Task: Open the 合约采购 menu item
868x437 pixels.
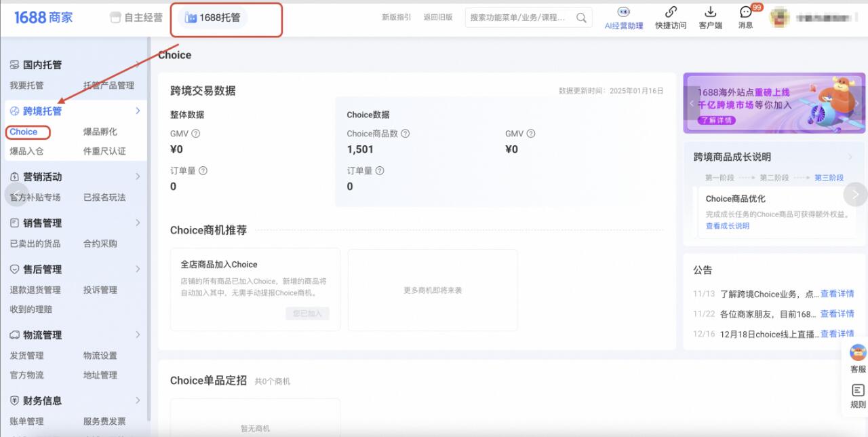Action: (100, 244)
